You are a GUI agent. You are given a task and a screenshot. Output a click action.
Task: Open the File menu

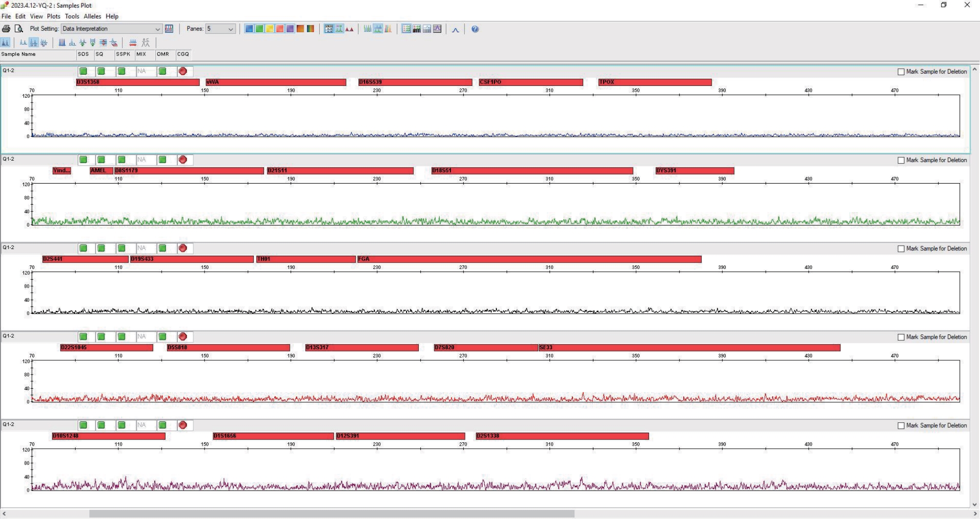(6, 16)
